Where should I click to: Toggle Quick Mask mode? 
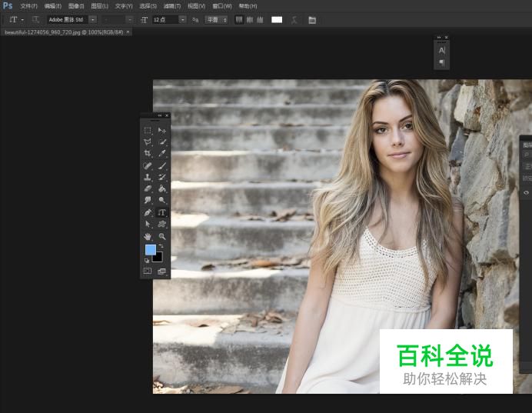[x=148, y=271]
